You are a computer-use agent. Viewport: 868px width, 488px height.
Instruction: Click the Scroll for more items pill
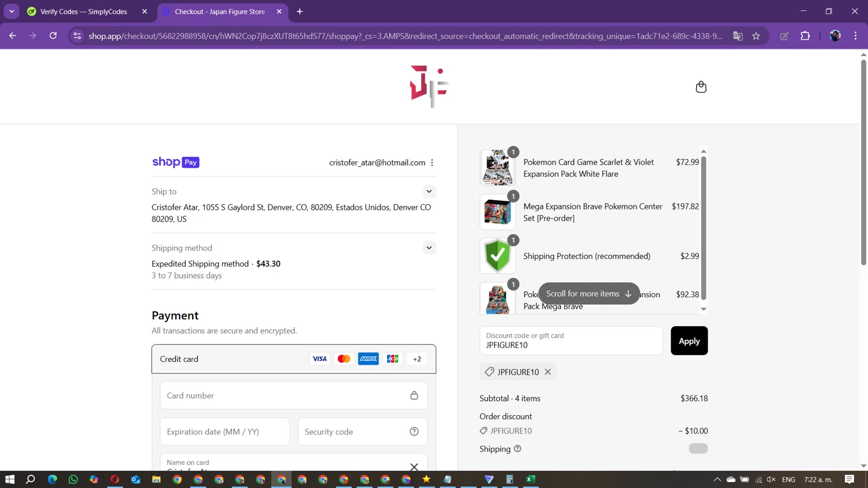click(589, 294)
